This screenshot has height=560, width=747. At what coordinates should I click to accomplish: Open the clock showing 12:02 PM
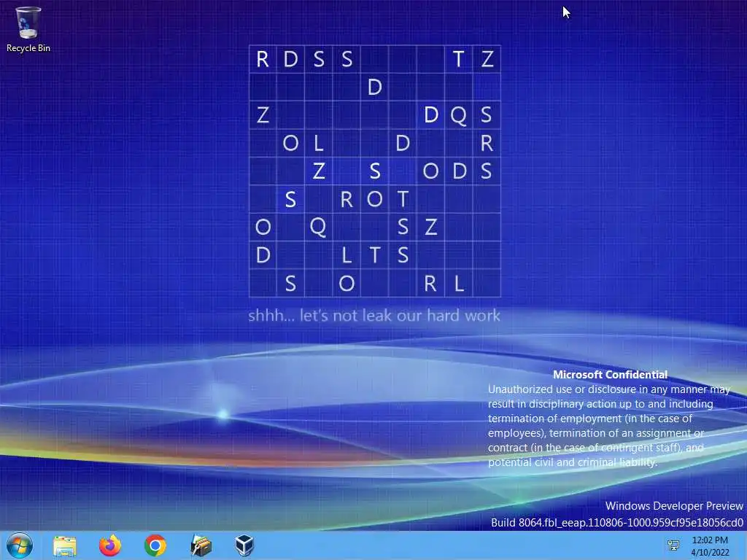710,545
